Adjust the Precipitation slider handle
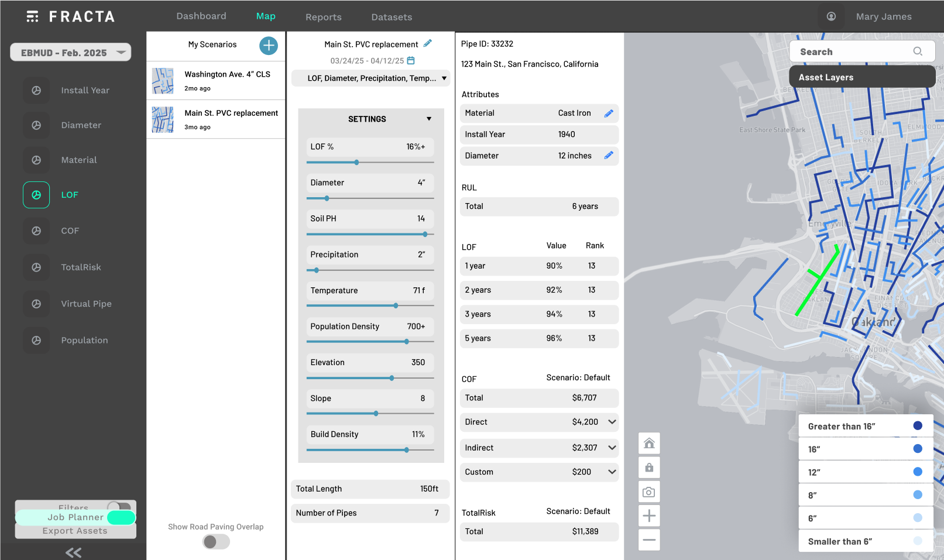This screenshot has height=560, width=944. [316, 270]
